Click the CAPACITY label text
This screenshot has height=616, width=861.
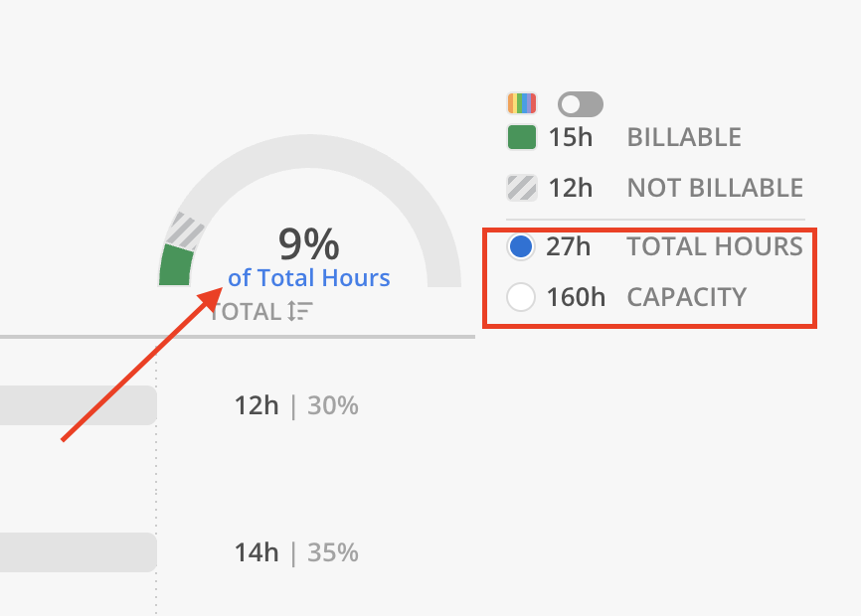click(x=686, y=296)
